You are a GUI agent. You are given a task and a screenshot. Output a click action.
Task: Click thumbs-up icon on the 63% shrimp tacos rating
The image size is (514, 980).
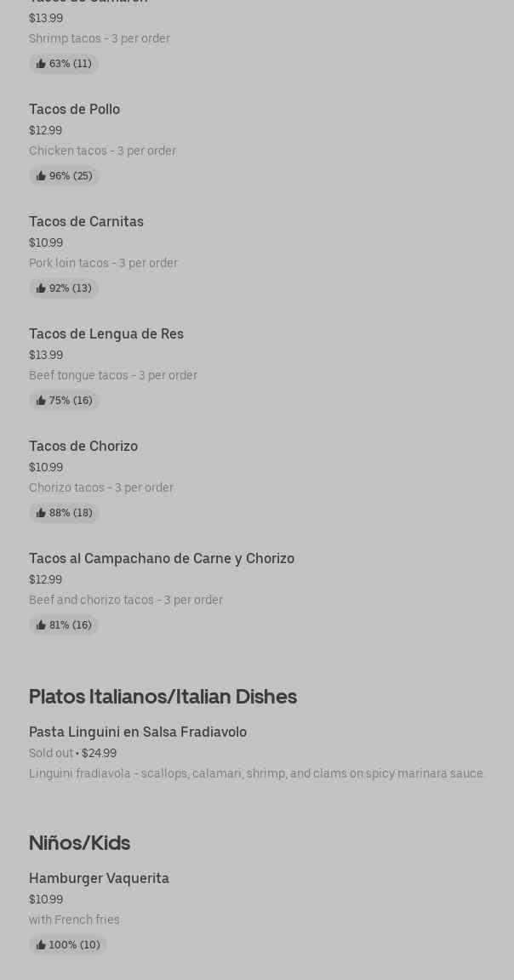click(x=41, y=64)
